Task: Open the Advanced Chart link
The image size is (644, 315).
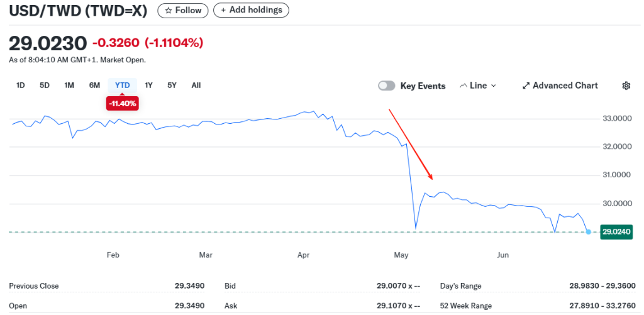Action: coord(565,86)
